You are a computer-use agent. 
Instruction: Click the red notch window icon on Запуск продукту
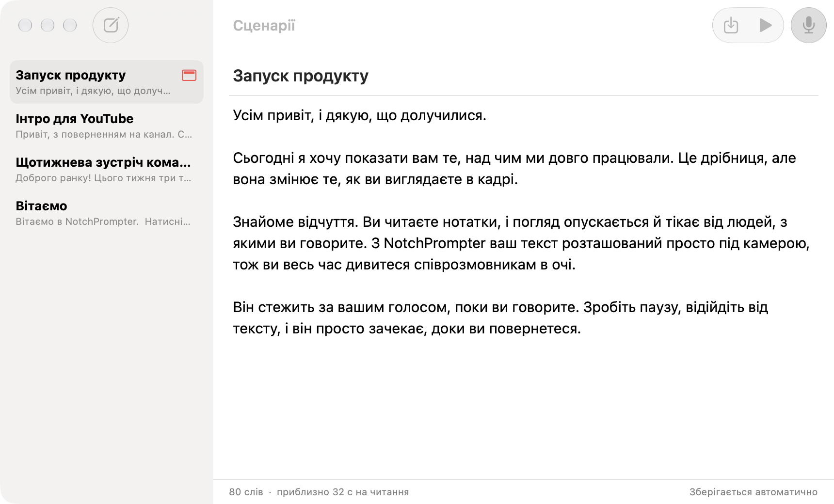pos(189,75)
